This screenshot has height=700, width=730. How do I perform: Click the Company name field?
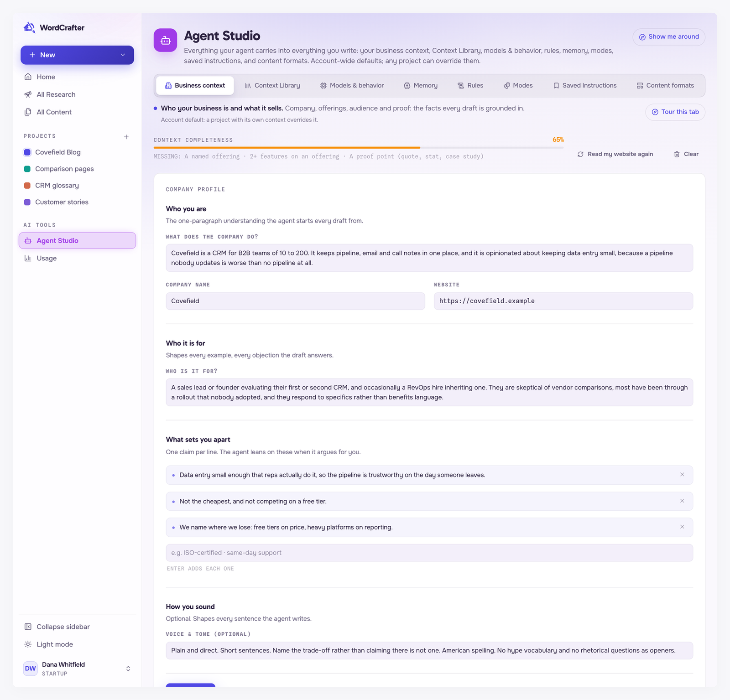coord(295,301)
